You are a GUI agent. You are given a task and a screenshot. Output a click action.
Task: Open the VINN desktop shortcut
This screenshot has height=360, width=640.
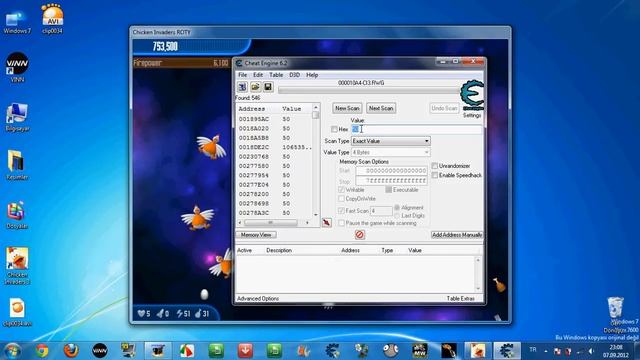pos(17,67)
